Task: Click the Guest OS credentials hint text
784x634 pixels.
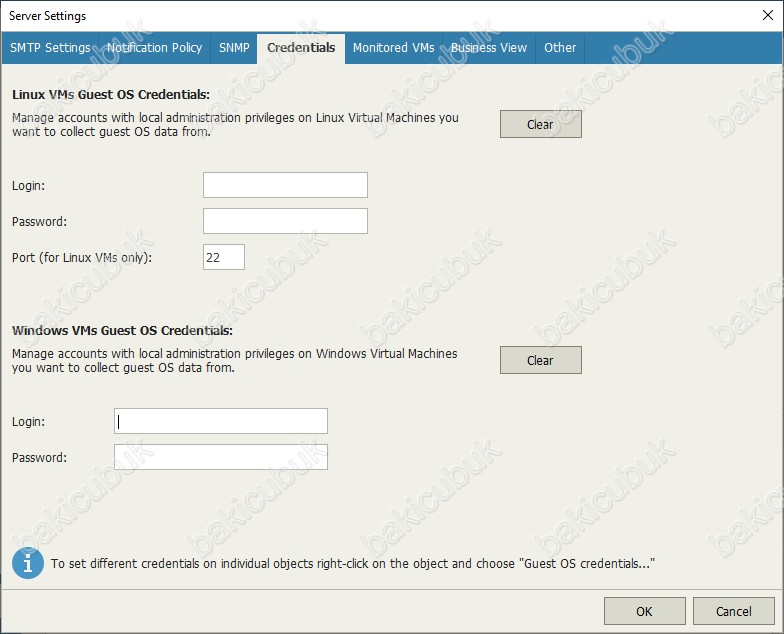Action: pos(353,564)
